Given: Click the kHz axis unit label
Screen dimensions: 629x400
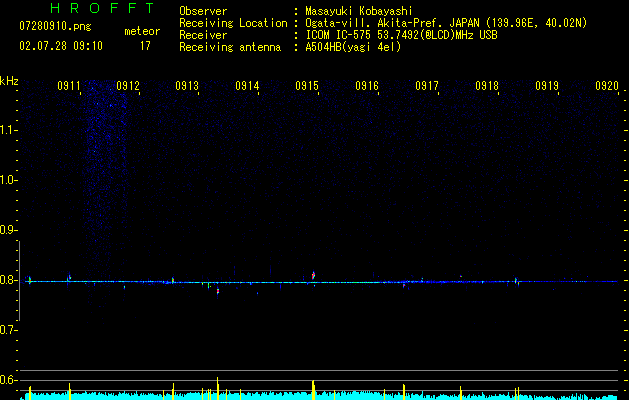Looking at the screenshot, I should 9,81.
